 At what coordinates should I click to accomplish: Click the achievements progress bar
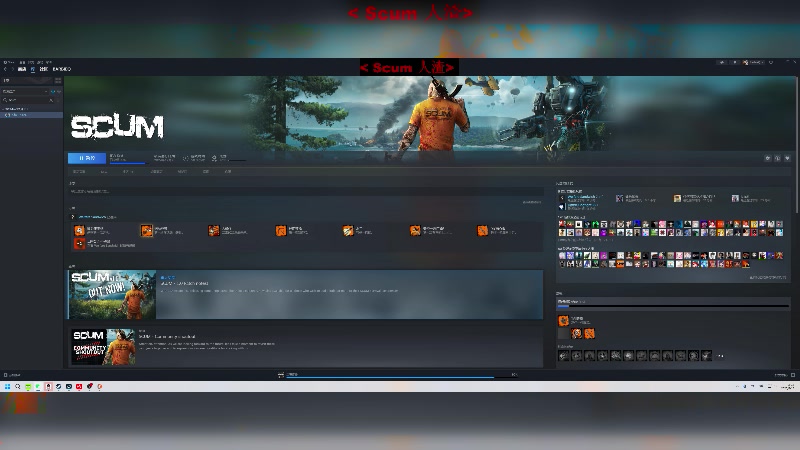tap(673, 306)
